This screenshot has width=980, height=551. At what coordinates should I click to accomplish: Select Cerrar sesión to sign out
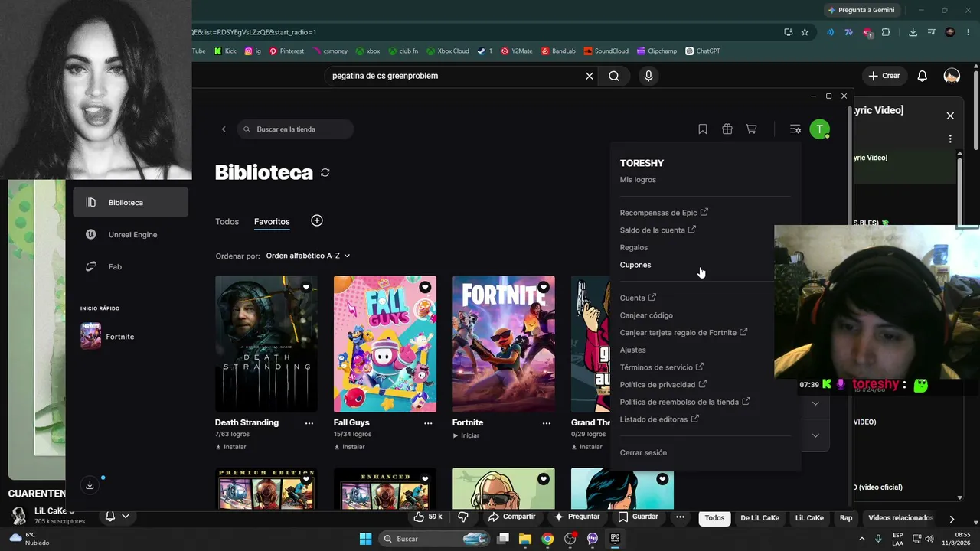click(643, 453)
